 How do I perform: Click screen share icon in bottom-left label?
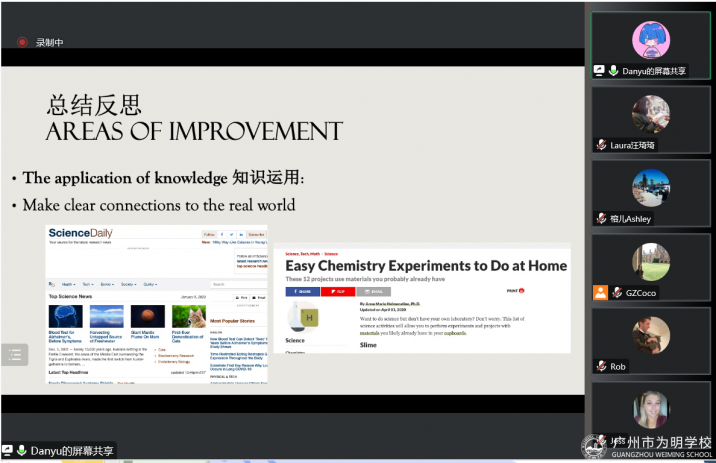8,451
